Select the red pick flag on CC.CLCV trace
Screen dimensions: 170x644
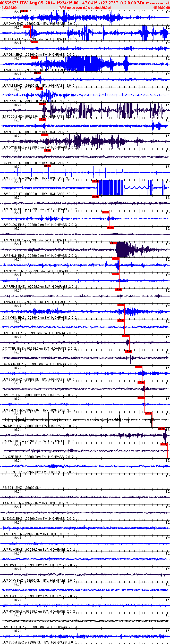click(27, 27)
